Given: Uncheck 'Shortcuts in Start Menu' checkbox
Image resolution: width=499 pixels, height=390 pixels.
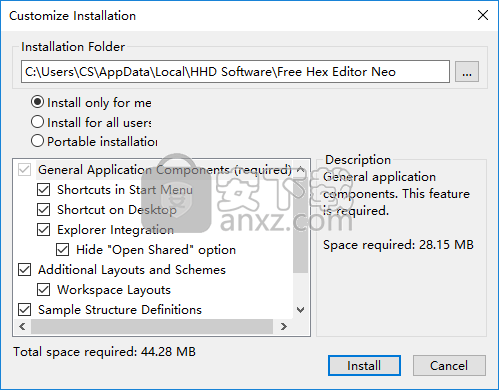Looking at the screenshot, I should (x=43, y=190).
